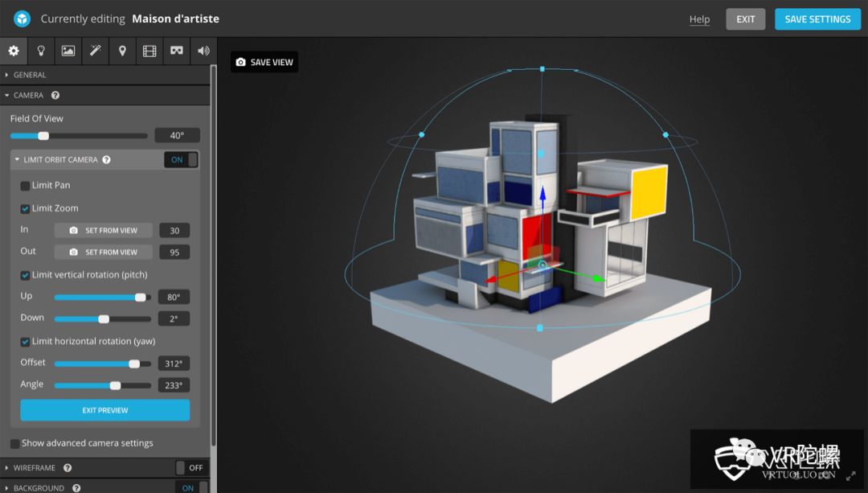The width and height of the screenshot is (868, 493).
Task: Click the fullscreen expand icon
Action: click(851, 475)
